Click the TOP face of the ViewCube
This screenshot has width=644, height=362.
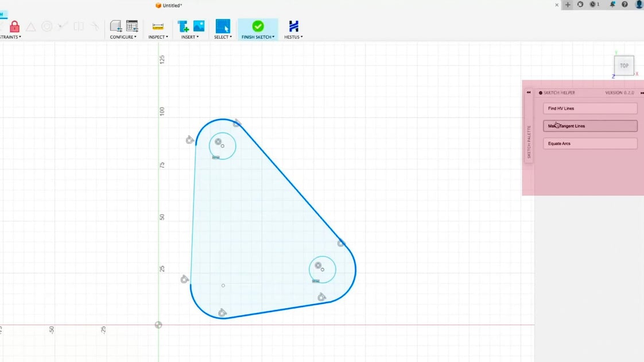click(624, 66)
